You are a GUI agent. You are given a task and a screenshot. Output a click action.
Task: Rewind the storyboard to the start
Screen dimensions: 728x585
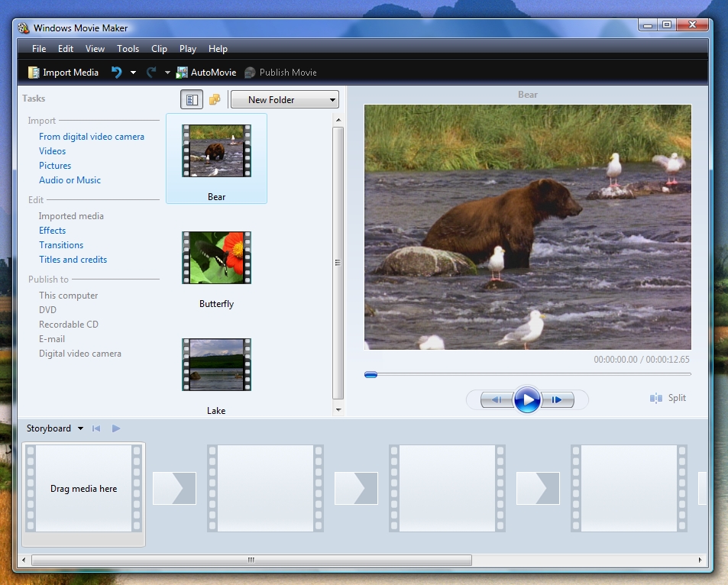(96, 428)
